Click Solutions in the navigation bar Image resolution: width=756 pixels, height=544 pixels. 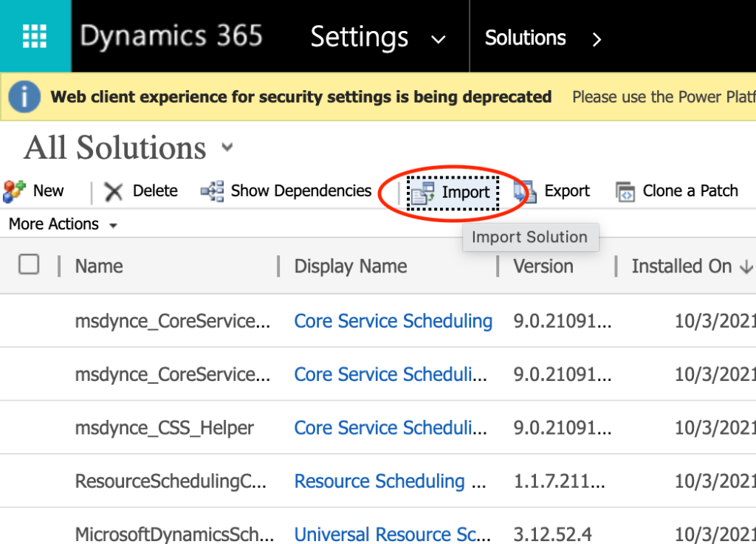pyautogui.click(x=525, y=38)
